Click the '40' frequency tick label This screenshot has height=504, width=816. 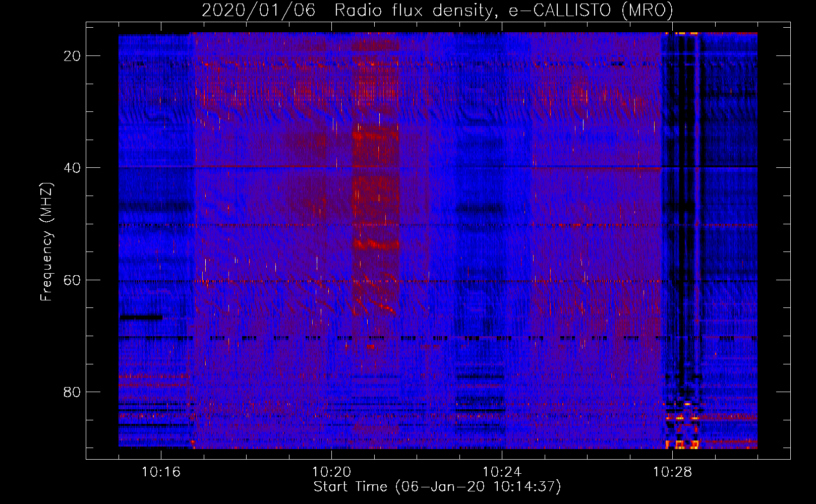[72, 168]
